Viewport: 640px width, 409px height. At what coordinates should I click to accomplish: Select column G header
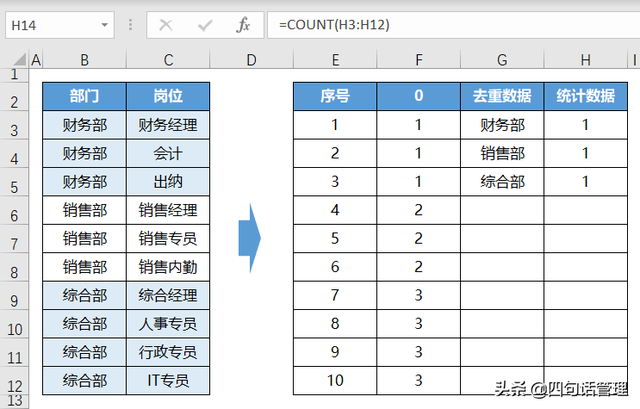tap(502, 60)
